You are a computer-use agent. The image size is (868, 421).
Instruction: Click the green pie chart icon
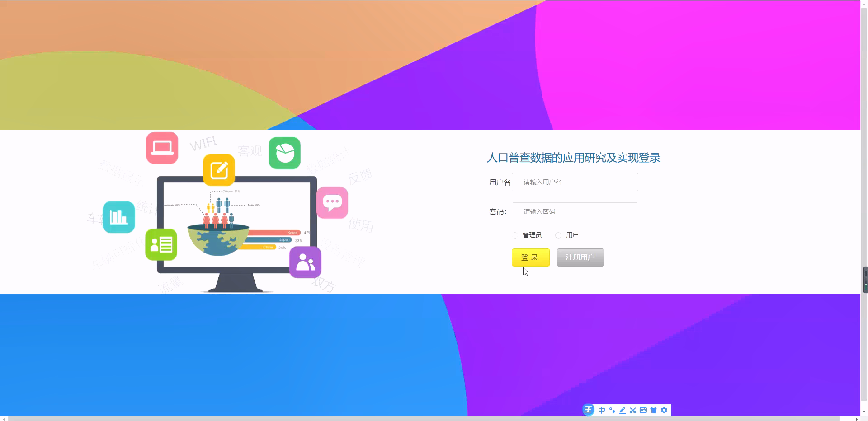coord(284,153)
